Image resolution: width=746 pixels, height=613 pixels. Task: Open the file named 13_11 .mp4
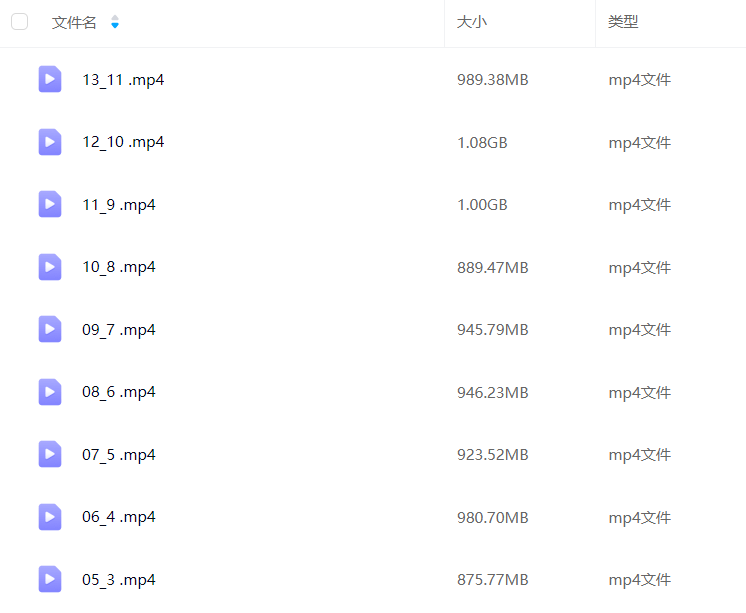tap(123, 80)
